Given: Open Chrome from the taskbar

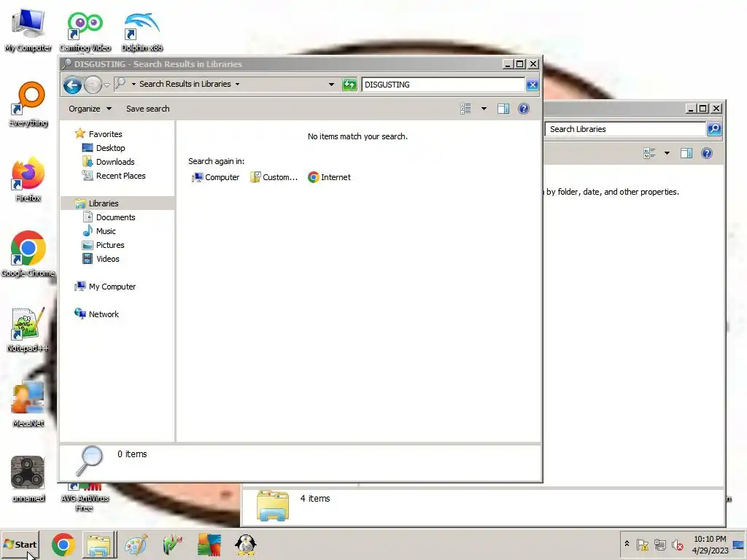Looking at the screenshot, I should tap(63, 544).
